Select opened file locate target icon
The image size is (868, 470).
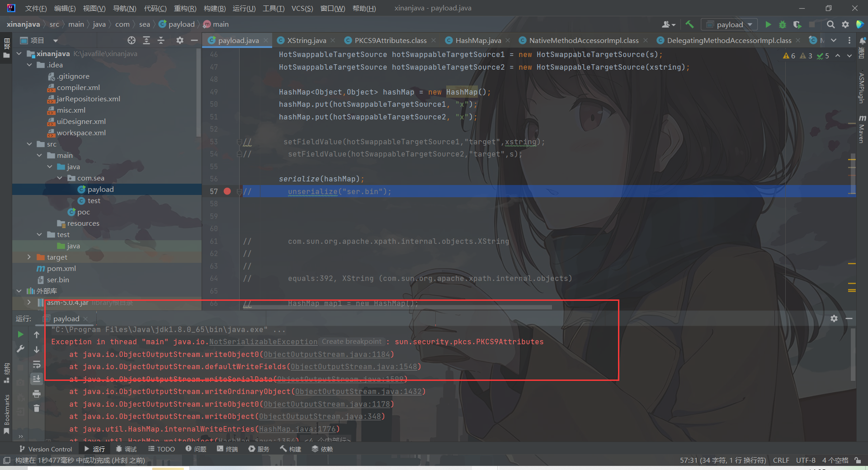(132, 40)
